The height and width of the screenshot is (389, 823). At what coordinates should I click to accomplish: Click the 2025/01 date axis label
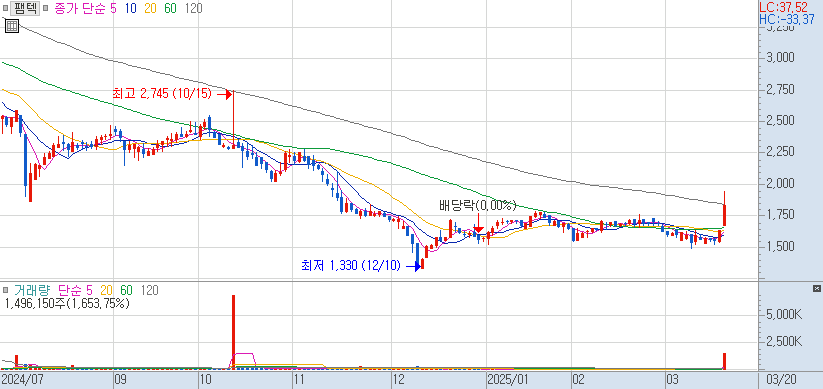(507, 379)
